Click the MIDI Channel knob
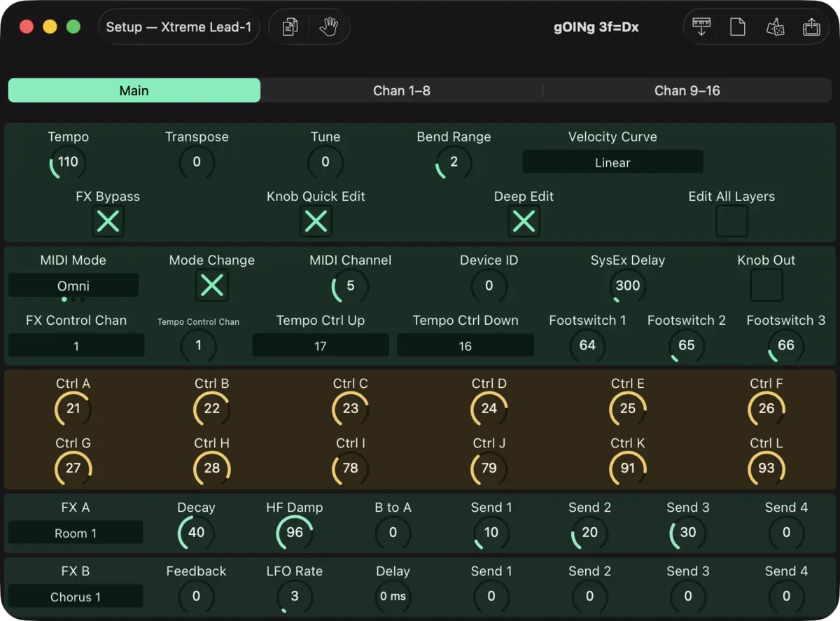 (x=350, y=285)
